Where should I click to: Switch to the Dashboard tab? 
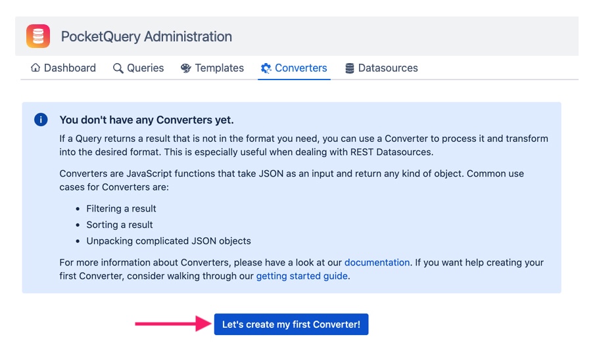pos(70,68)
